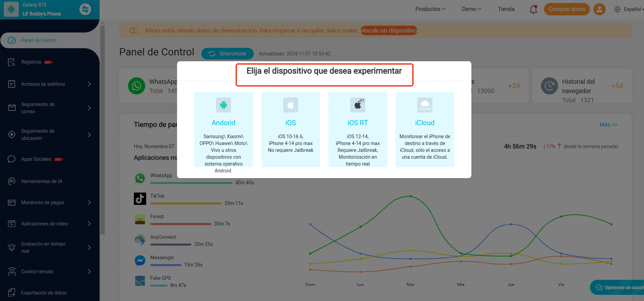Click the Aplicaciones de vídeo icon
This screenshot has width=644, height=301.
click(12, 224)
